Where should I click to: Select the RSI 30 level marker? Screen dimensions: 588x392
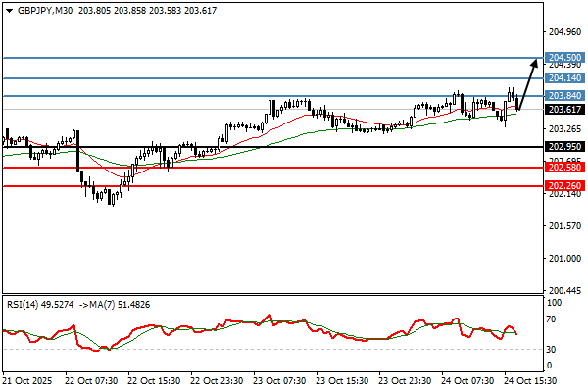tap(553, 349)
